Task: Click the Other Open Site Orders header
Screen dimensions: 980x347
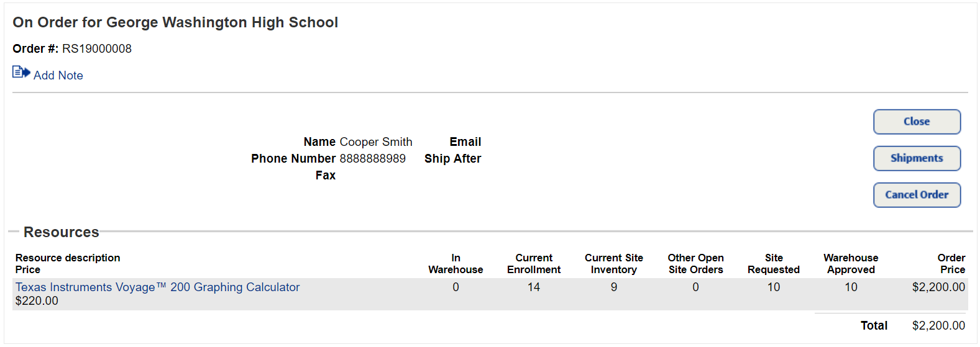Action: [695, 264]
